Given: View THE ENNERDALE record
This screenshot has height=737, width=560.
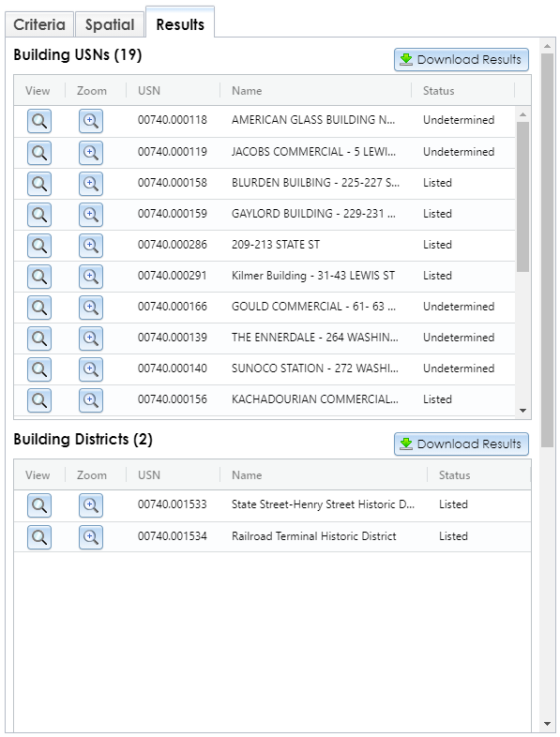Looking at the screenshot, I should (x=39, y=338).
